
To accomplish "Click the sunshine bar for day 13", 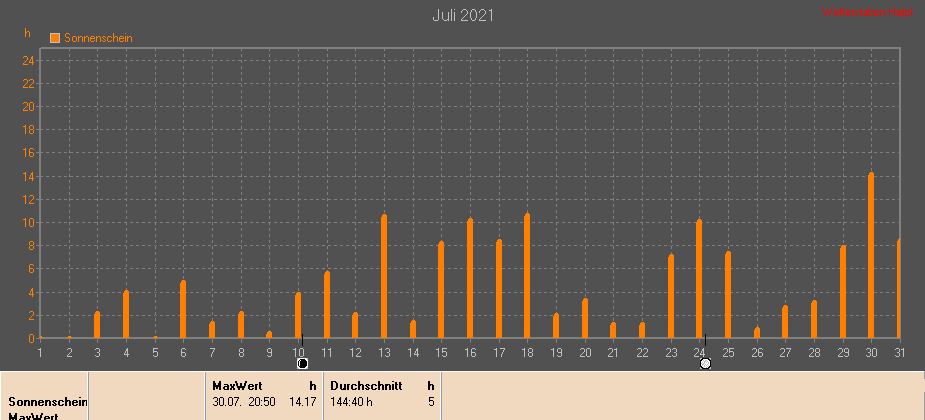I will 384,277.
